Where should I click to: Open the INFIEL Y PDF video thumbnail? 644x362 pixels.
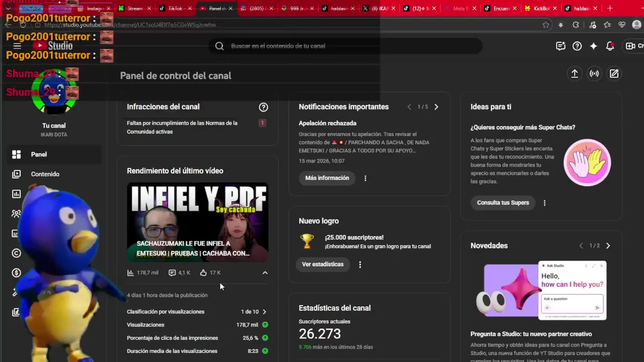[x=198, y=222]
